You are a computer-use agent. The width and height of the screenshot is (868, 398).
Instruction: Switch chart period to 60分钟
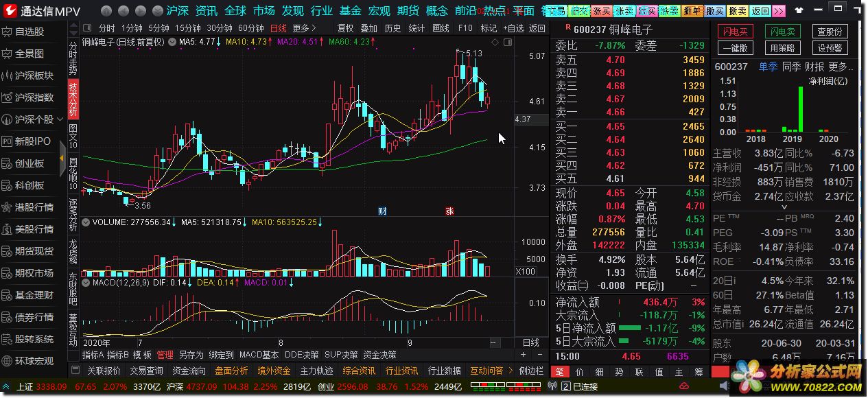pos(250,28)
